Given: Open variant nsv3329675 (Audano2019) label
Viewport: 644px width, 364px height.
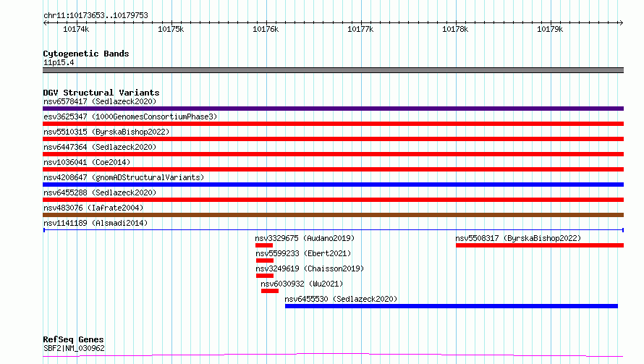Looking at the screenshot, I should pyautogui.click(x=305, y=238).
